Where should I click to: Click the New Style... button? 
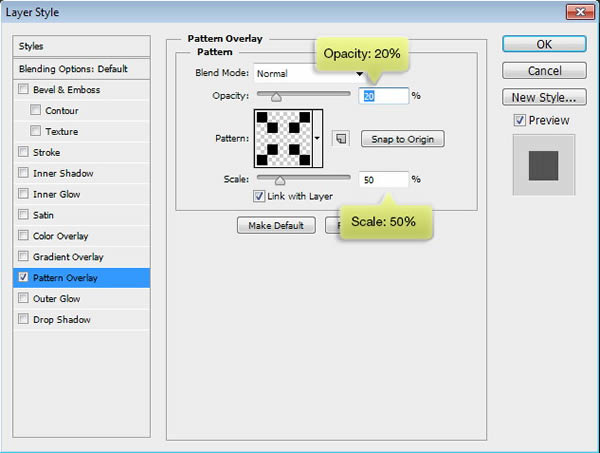pyautogui.click(x=544, y=97)
